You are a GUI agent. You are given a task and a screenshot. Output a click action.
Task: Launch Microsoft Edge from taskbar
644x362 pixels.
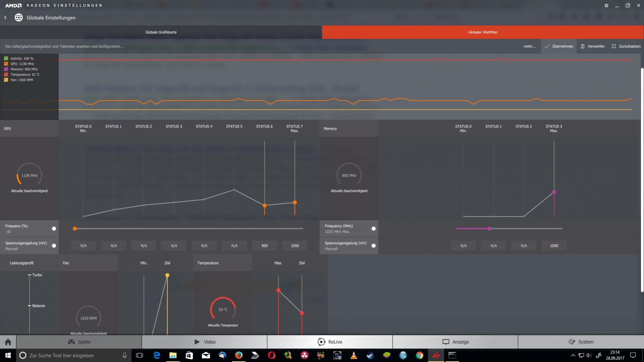pyautogui.click(x=157, y=355)
